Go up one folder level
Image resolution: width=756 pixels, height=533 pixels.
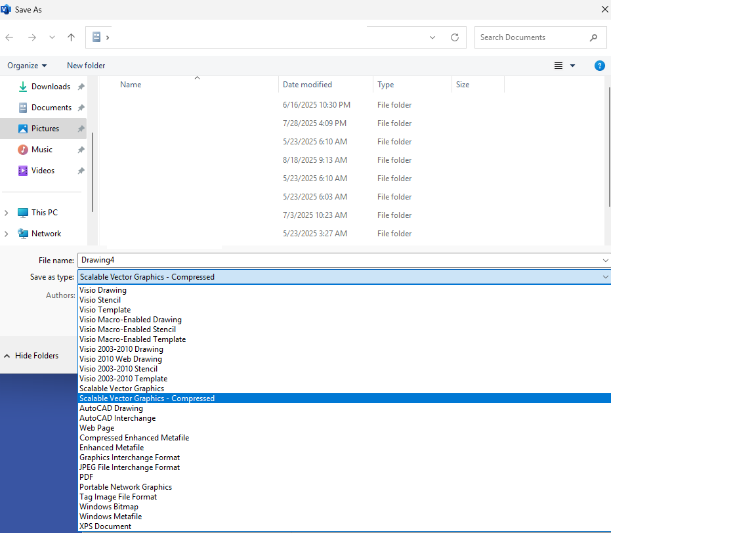[x=72, y=37]
